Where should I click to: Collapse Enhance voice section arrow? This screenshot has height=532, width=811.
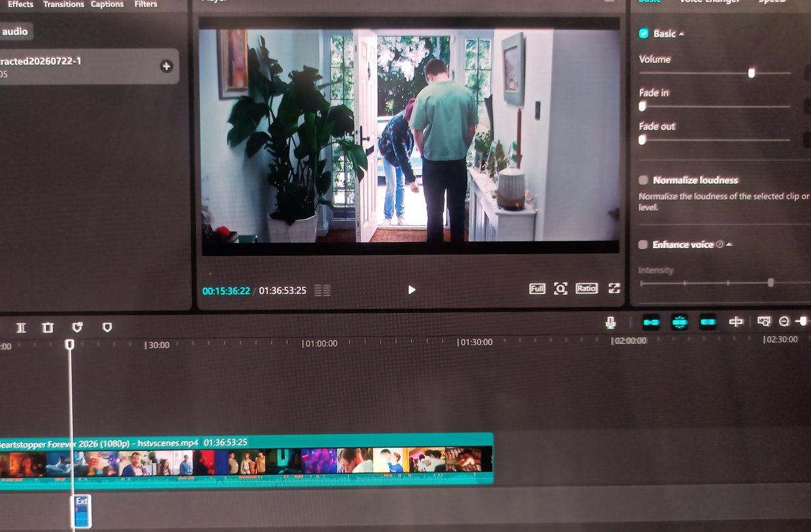point(729,245)
